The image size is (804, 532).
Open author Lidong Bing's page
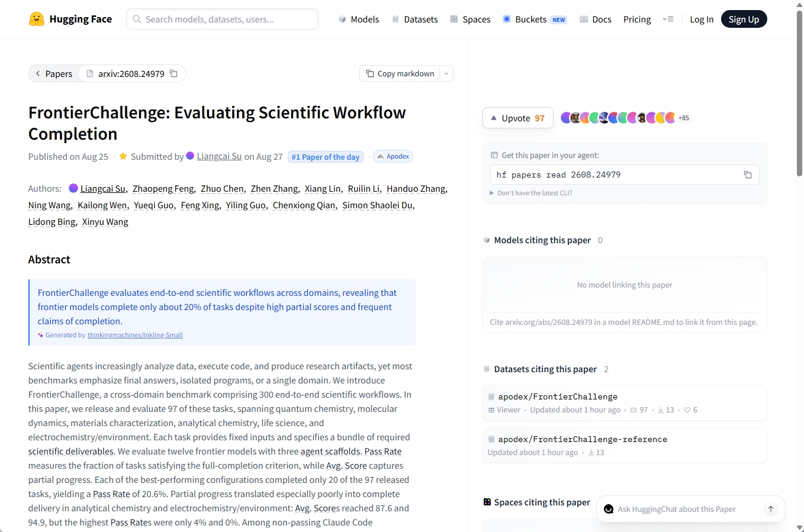(52, 221)
